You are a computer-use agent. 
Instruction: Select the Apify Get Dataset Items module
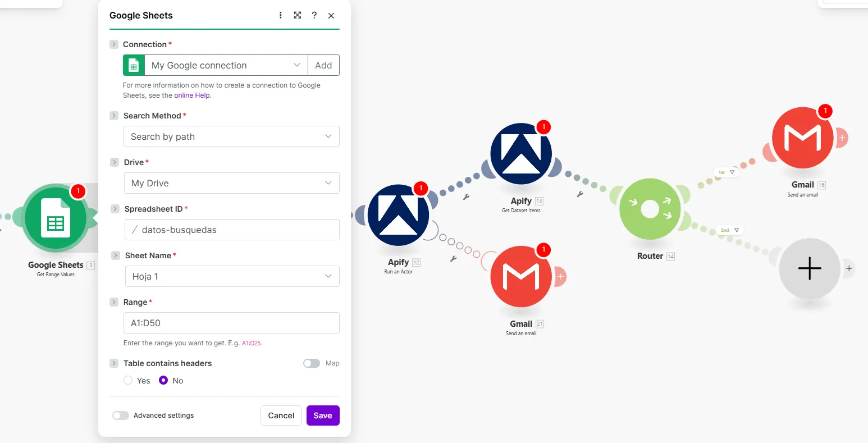522,153
